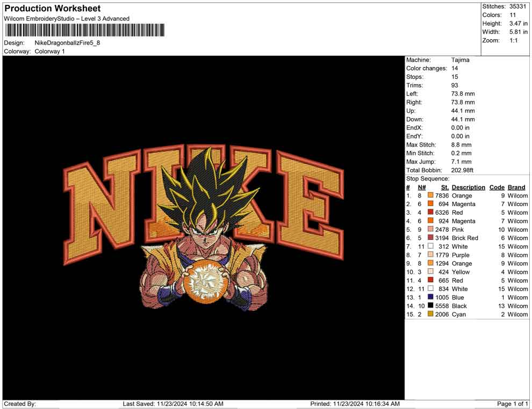Click the 'Printed: 11/23/2024 10:16:34 AM' text
Screen dimensions: 532x409
[x=355, y=404]
